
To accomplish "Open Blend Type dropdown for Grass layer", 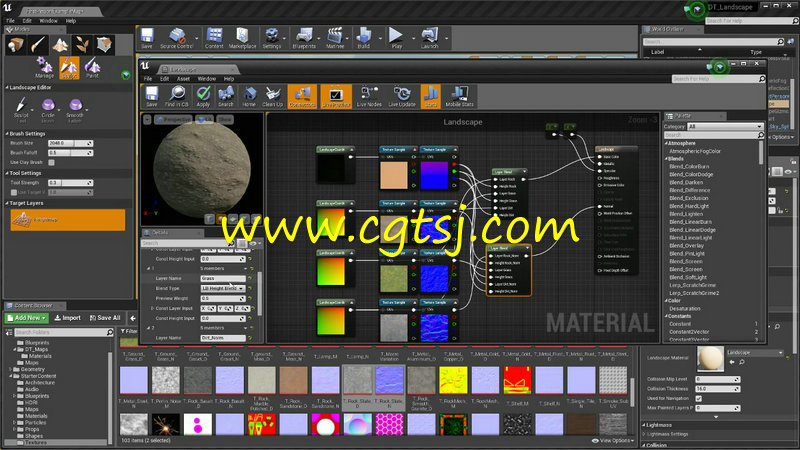I will [223, 288].
